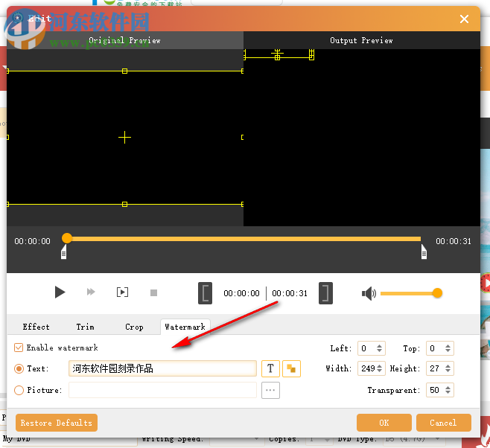Toggle the Enable watermark checkbox
The width and height of the screenshot is (490, 448).
coord(19,348)
